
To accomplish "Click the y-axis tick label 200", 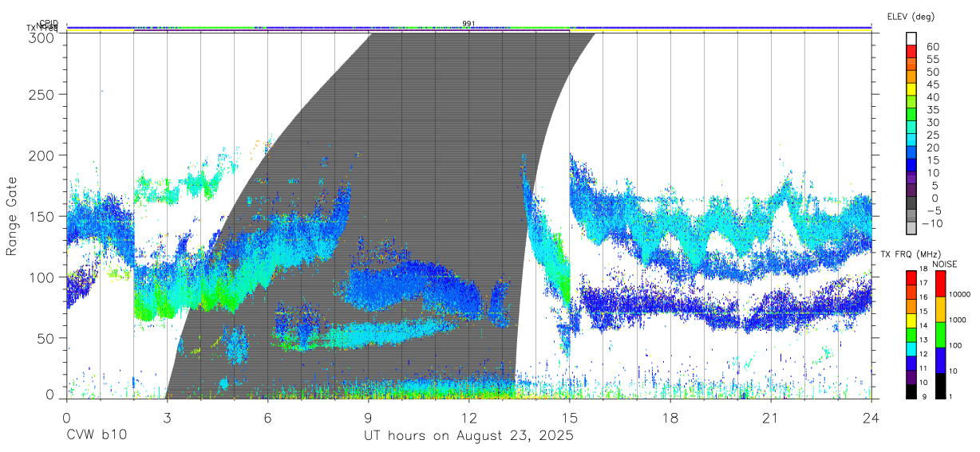I will click(x=41, y=155).
